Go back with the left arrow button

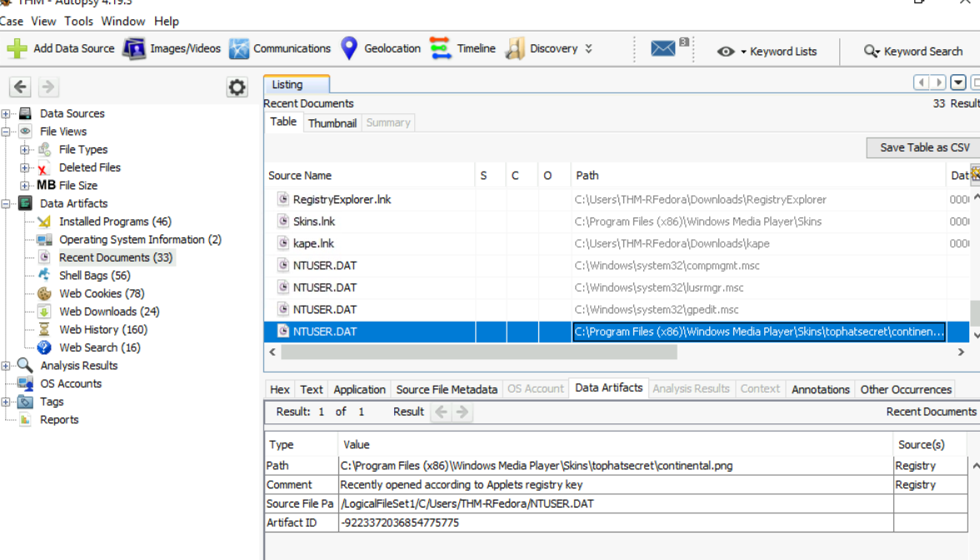(x=21, y=87)
